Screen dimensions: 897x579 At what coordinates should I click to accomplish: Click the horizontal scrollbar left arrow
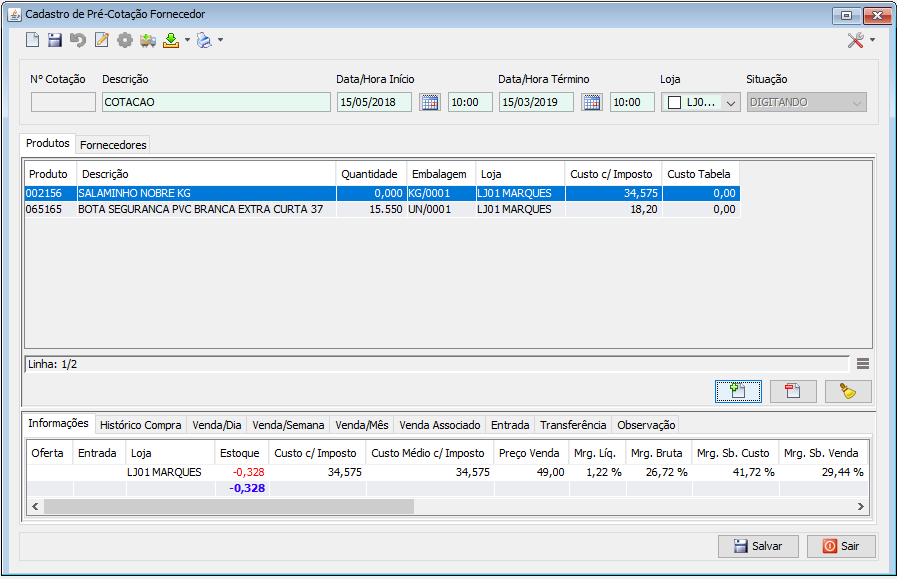click(x=35, y=506)
